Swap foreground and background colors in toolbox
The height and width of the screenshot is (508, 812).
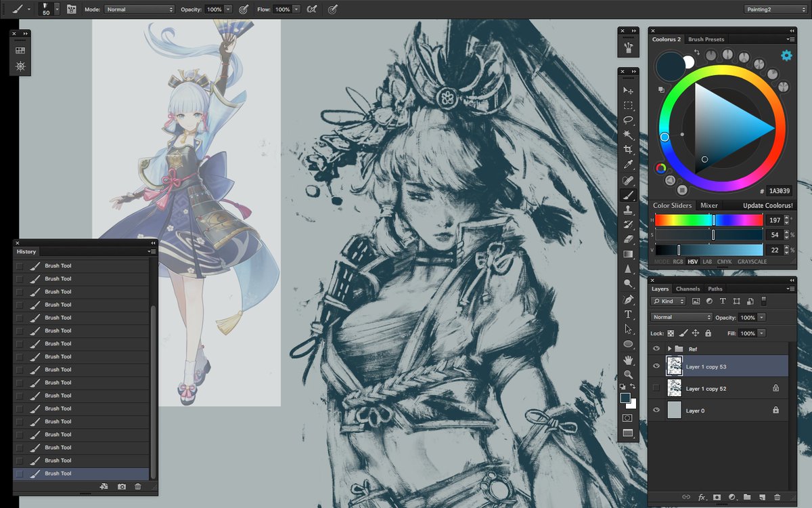[633, 385]
